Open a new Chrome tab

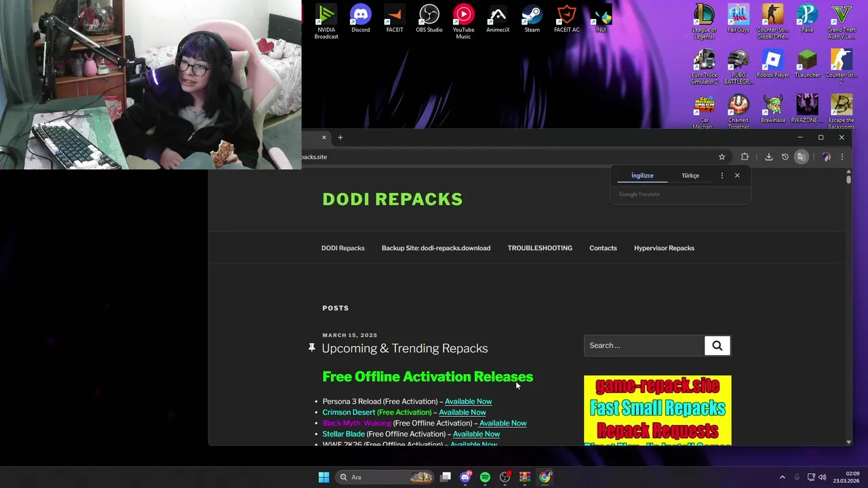click(x=340, y=138)
